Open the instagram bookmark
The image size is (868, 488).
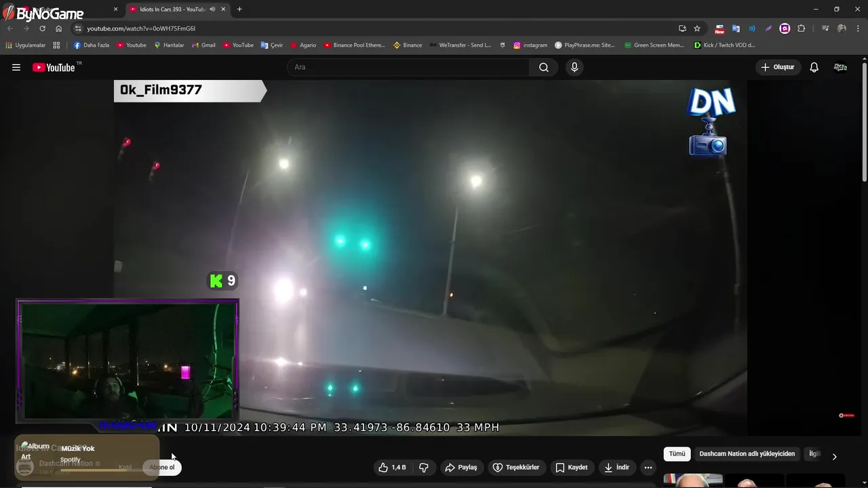530,45
